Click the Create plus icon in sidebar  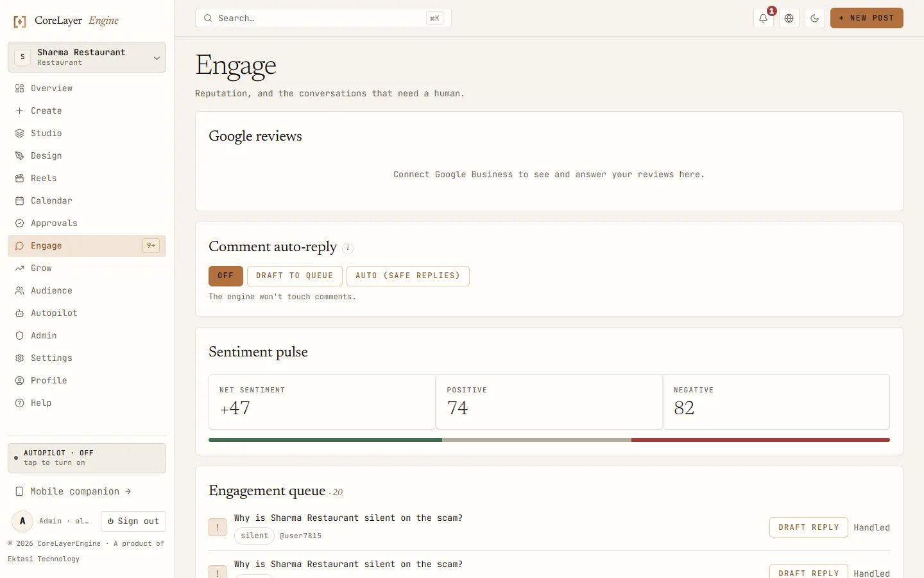[19, 111]
